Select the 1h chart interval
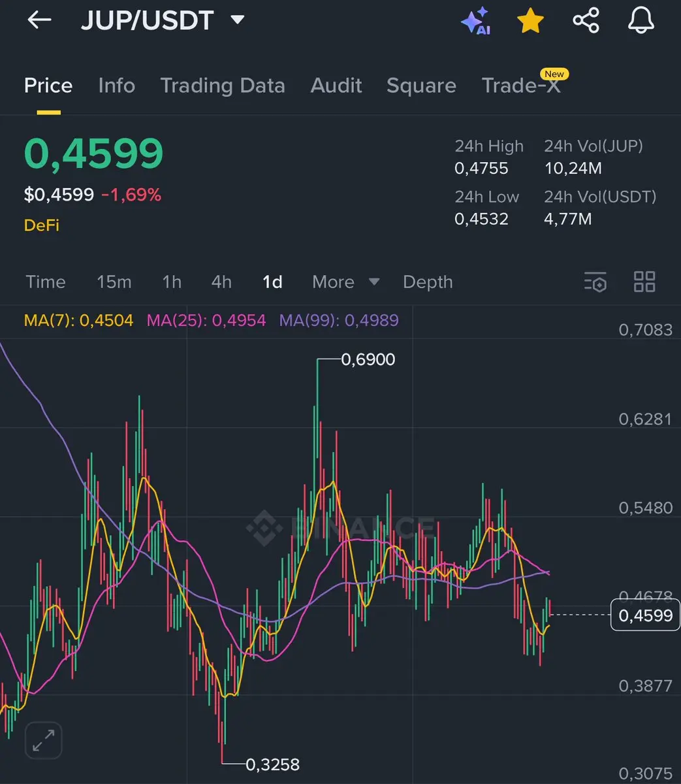This screenshot has height=784, width=681. coord(172,282)
